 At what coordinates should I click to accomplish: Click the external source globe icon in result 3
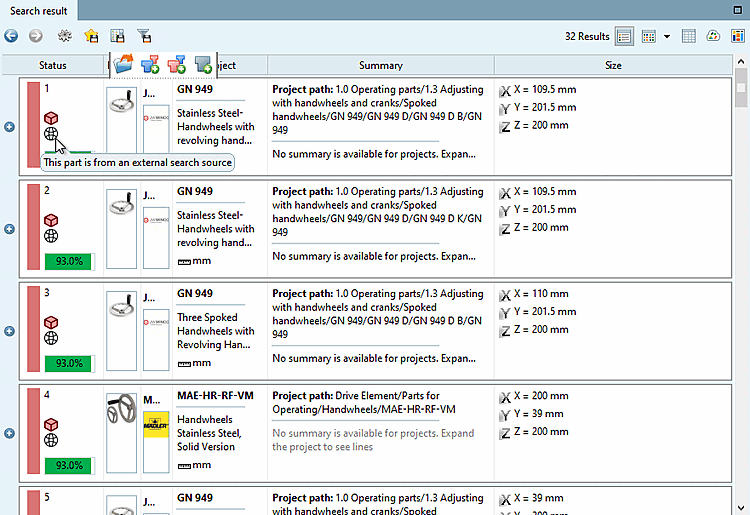pos(52,338)
